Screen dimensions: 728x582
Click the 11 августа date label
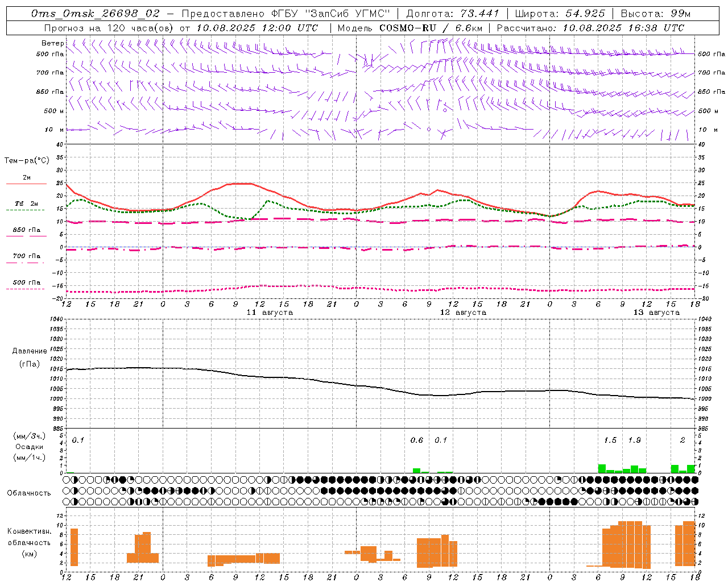point(270,313)
